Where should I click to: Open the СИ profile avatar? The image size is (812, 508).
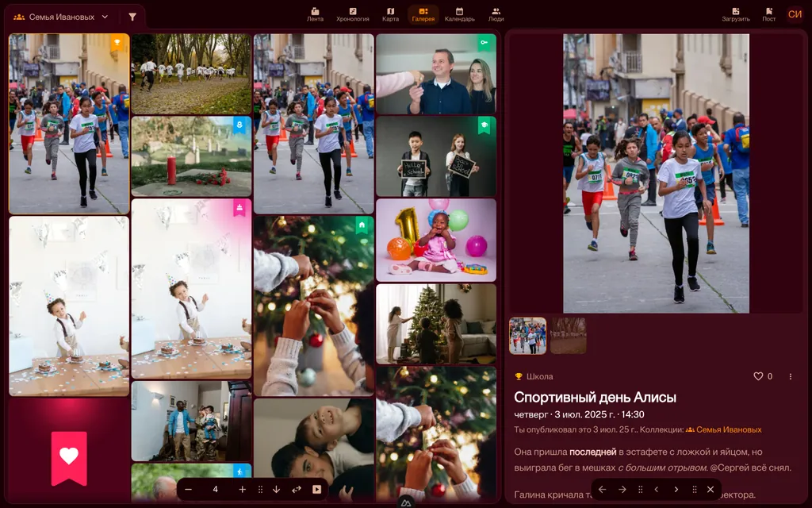pyautogui.click(x=795, y=14)
